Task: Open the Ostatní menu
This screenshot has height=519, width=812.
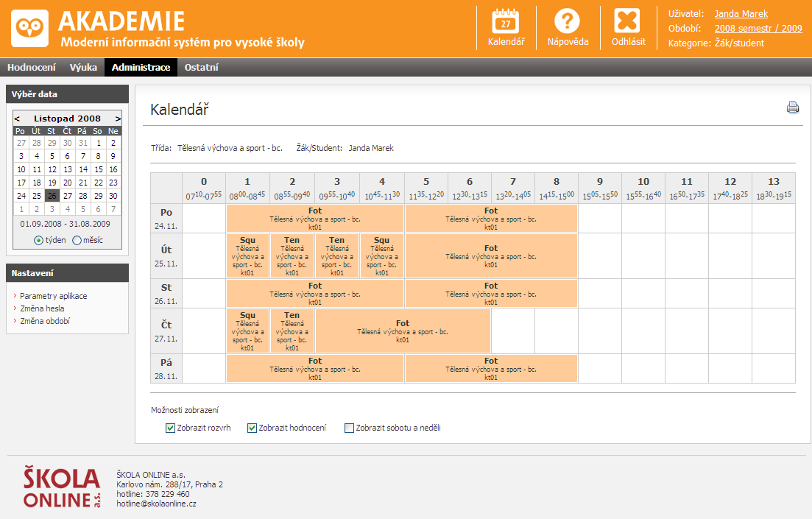Action: tap(202, 67)
